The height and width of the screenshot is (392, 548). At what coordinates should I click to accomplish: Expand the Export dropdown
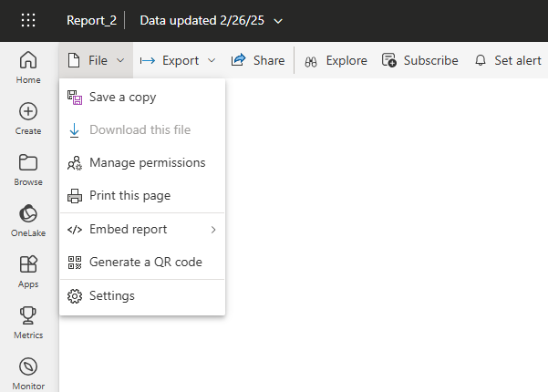(178, 61)
